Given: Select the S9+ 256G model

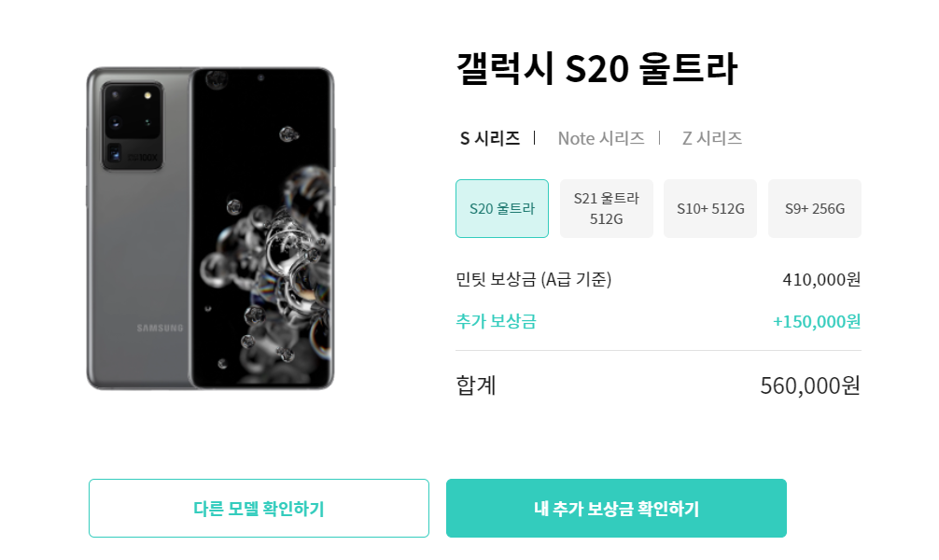Looking at the screenshot, I should click(x=815, y=208).
